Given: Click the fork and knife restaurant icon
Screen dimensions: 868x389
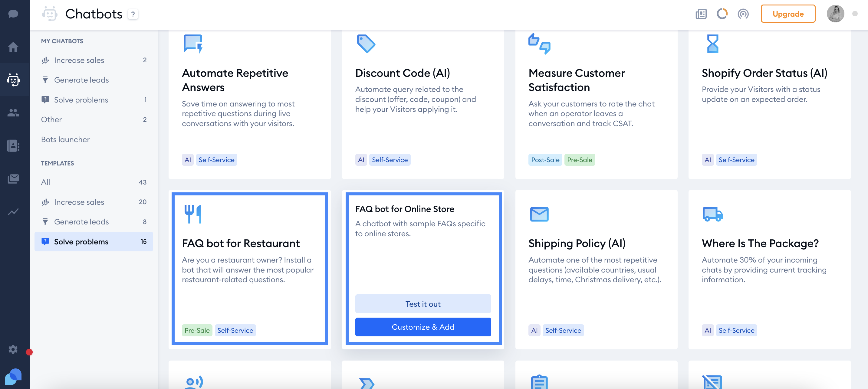Looking at the screenshot, I should tap(193, 214).
